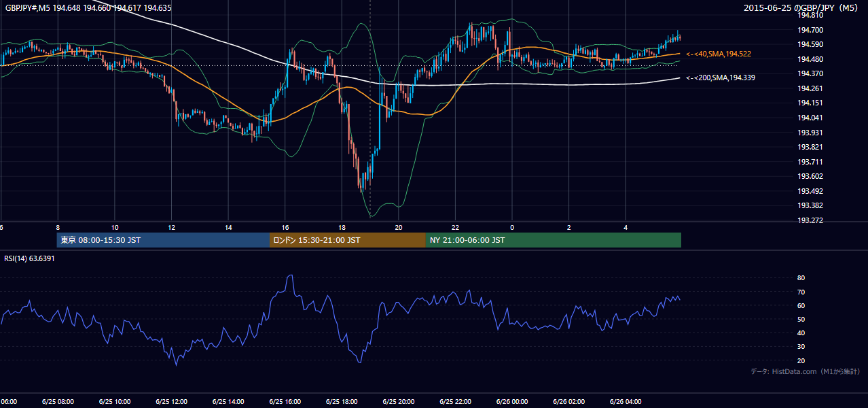Click hour tick 18 under price chart
The height and width of the screenshot is (408, 868).
point(342,228)
